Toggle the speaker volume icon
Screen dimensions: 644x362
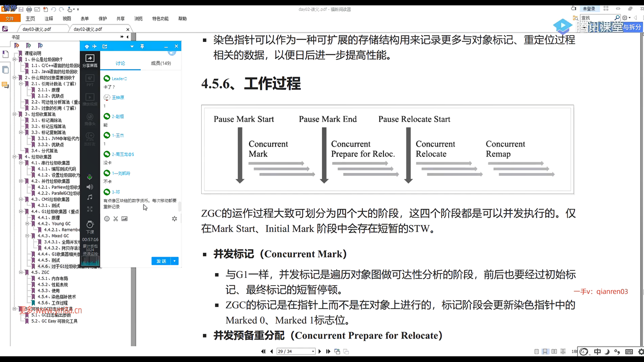(90, 187)
